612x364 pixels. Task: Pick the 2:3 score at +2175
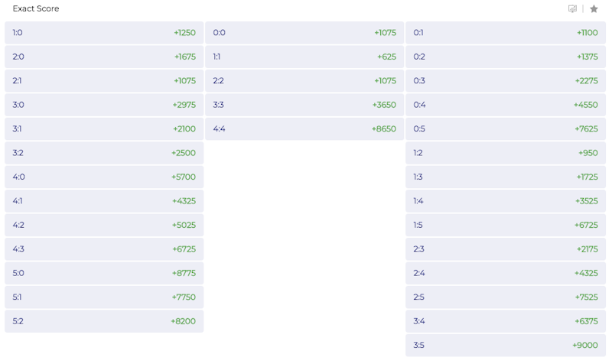(x=506, y=249)
